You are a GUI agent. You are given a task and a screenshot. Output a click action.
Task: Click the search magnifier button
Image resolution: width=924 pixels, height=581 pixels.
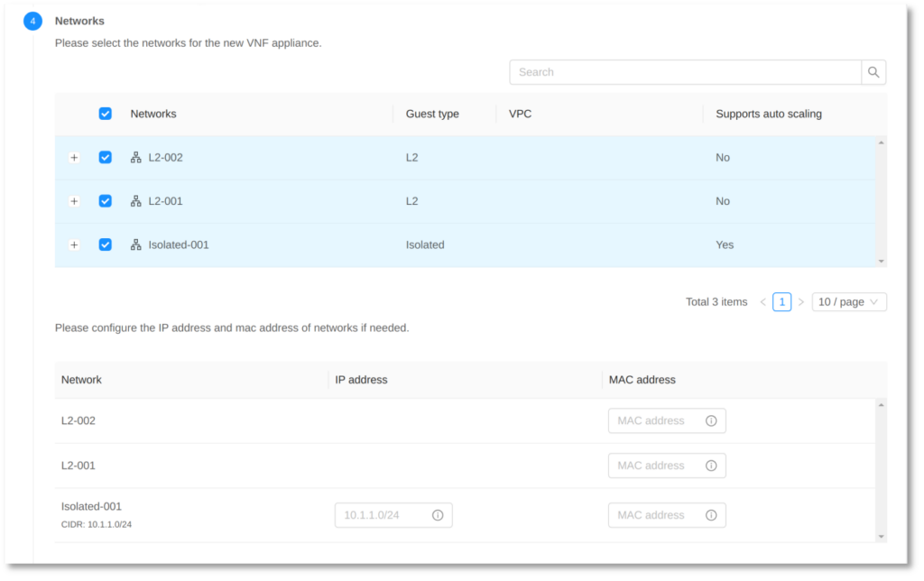coord(873,72)
